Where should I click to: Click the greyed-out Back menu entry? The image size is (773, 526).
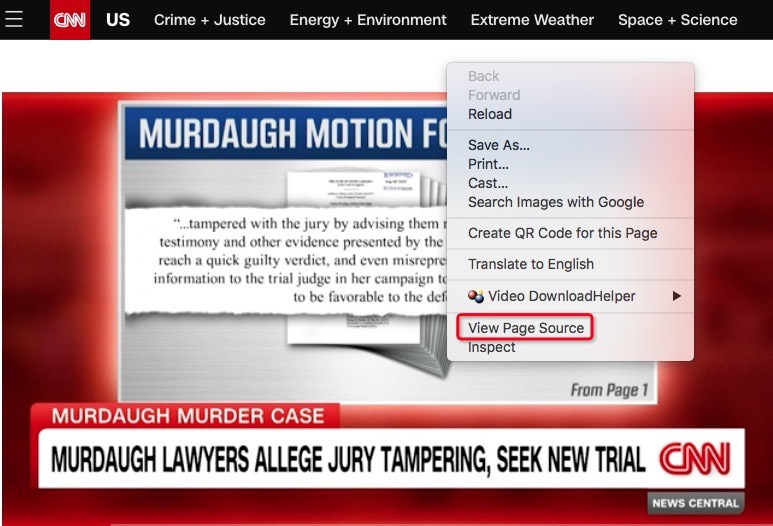click(x=483, y=76)
